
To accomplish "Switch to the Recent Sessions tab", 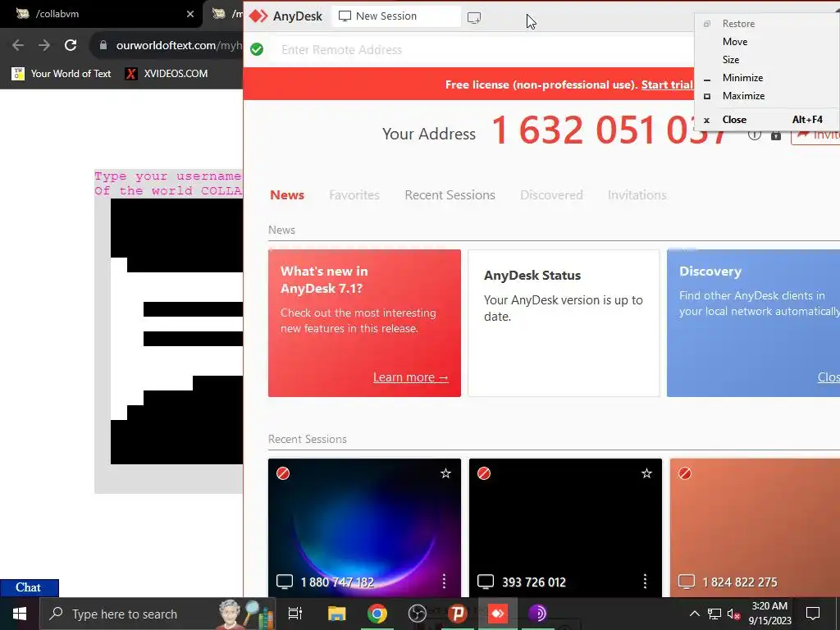I will coord(450,195).
